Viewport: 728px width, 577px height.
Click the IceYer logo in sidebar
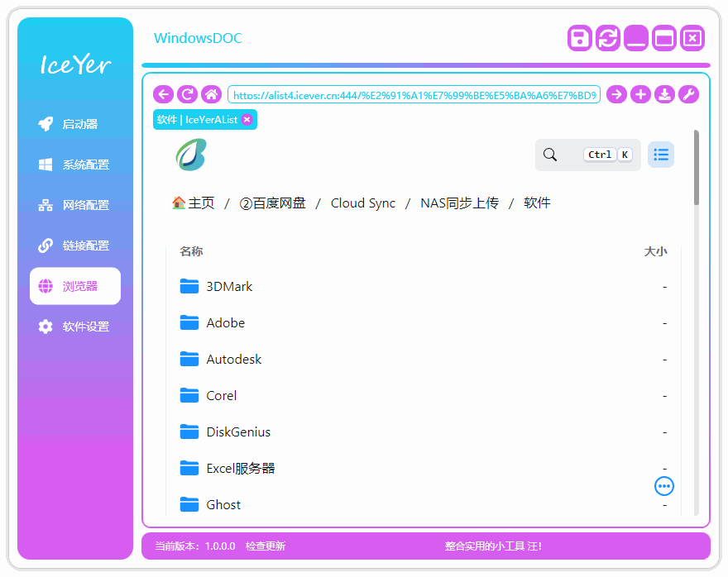coord(75,64)
